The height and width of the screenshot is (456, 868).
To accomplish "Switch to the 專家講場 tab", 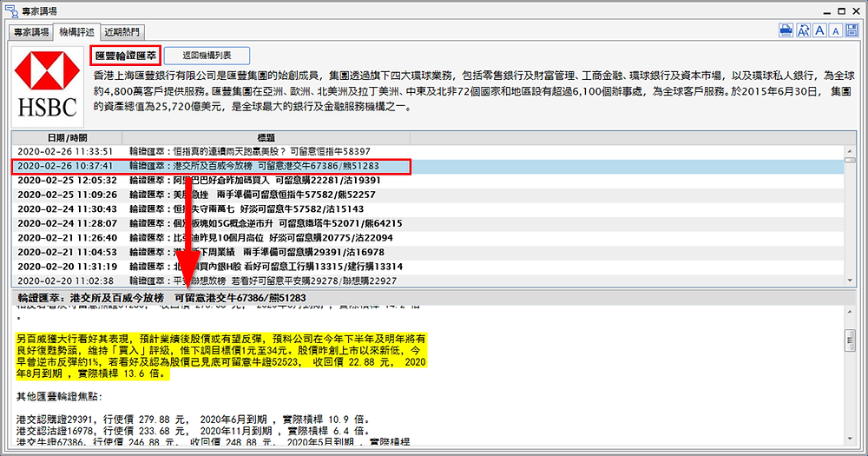I will [x=31, y=32].
